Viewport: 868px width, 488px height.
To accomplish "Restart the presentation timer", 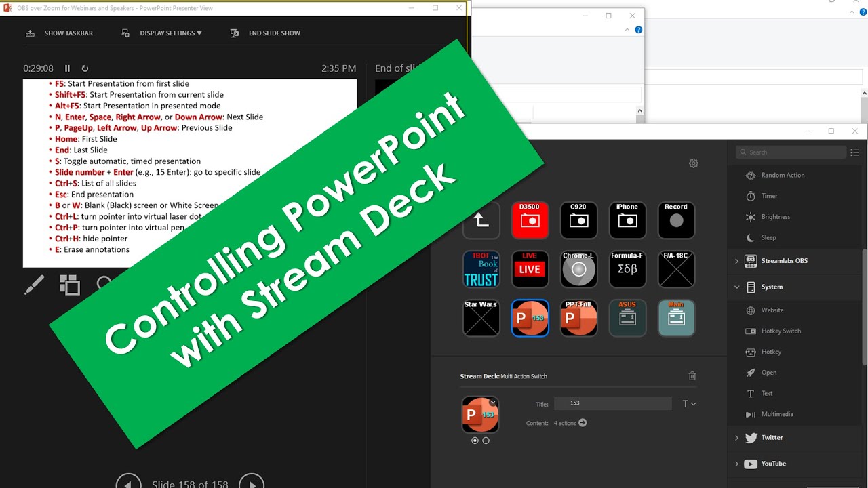I will pos(85,68).
